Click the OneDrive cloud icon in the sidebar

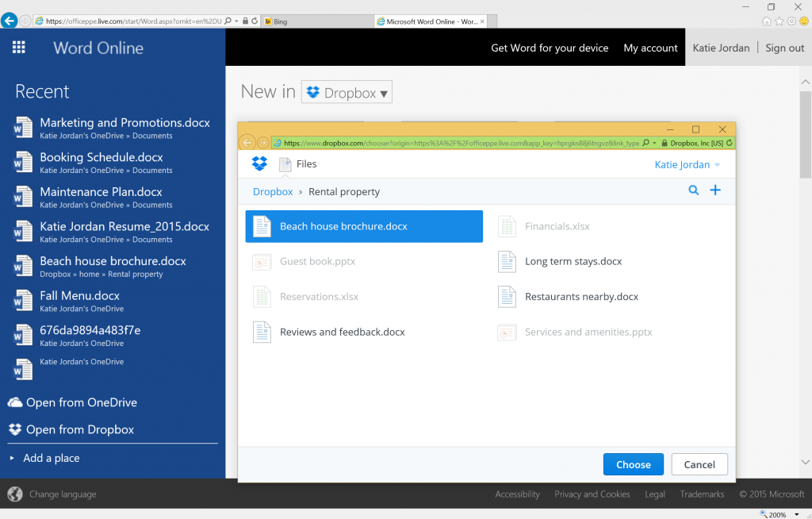(15, 402)
